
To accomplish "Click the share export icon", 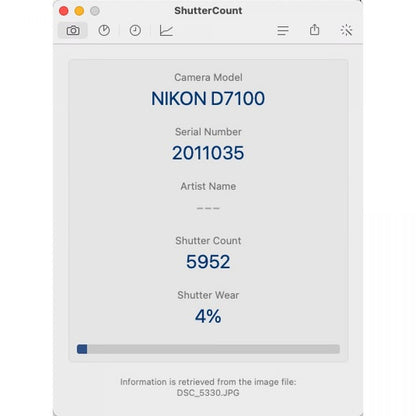I will point(314,30).
